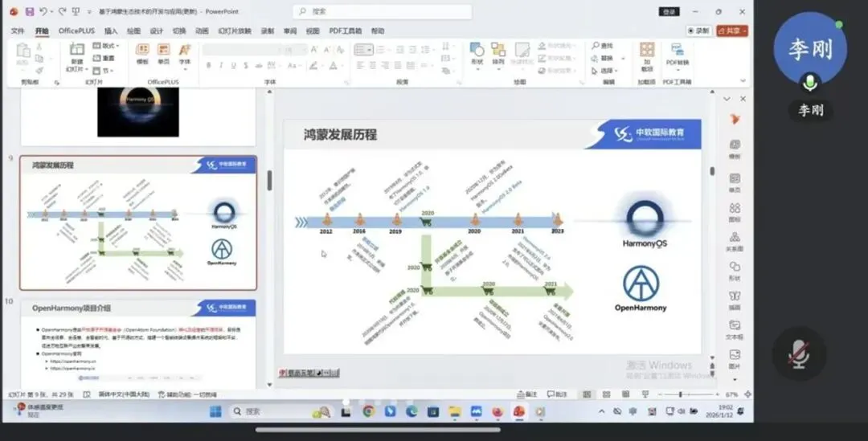Click the zoom slider in status bar
The height and width of the screenshot is (441, 868).
point(687,394)
